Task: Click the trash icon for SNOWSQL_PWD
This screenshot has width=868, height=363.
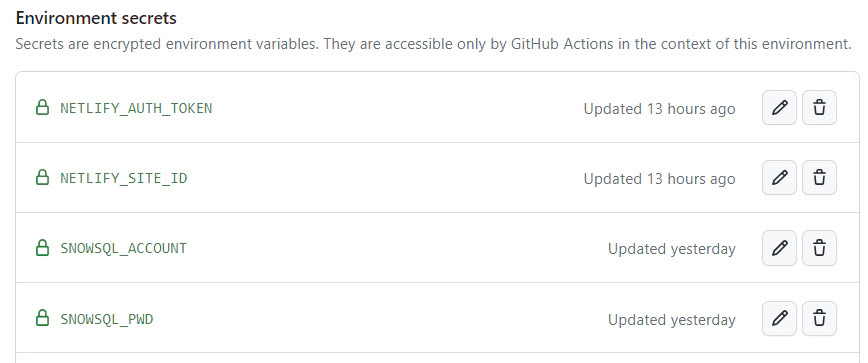Action: pos(819,318)
